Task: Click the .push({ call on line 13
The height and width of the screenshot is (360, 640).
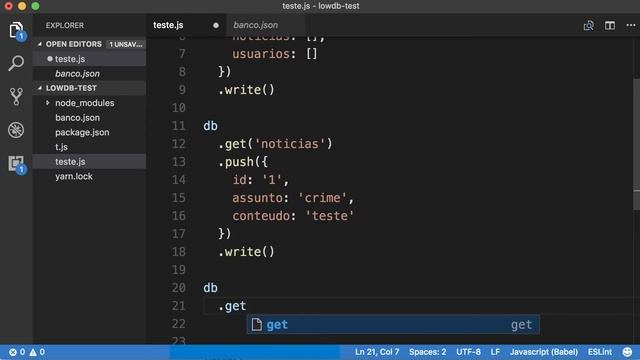Action: click(243, 162)
